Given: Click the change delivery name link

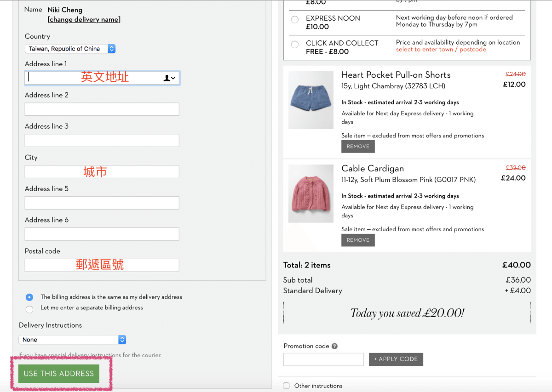Looking at the screenshot, I should (84, 20).
